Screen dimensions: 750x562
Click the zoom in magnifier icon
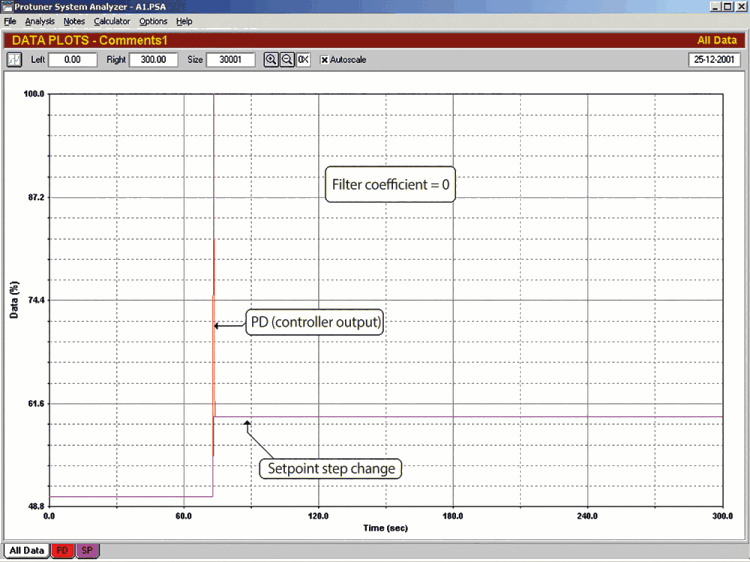(270, 60)
